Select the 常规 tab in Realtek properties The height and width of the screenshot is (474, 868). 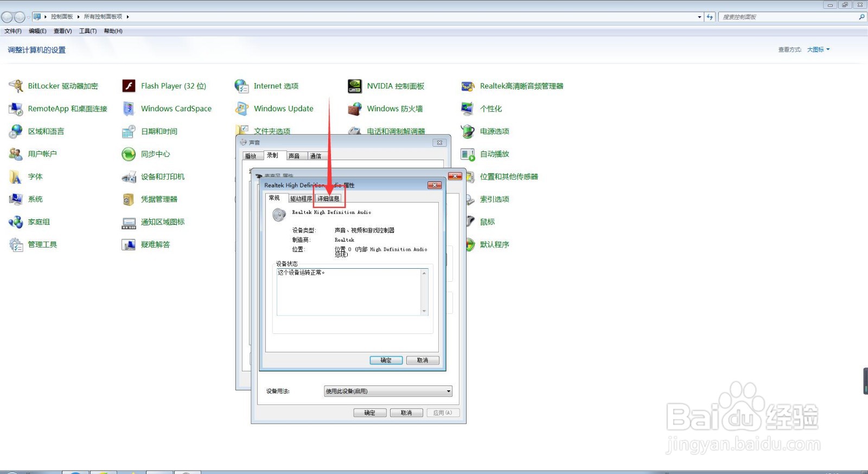pyautogui.click(x=275, y=198)
